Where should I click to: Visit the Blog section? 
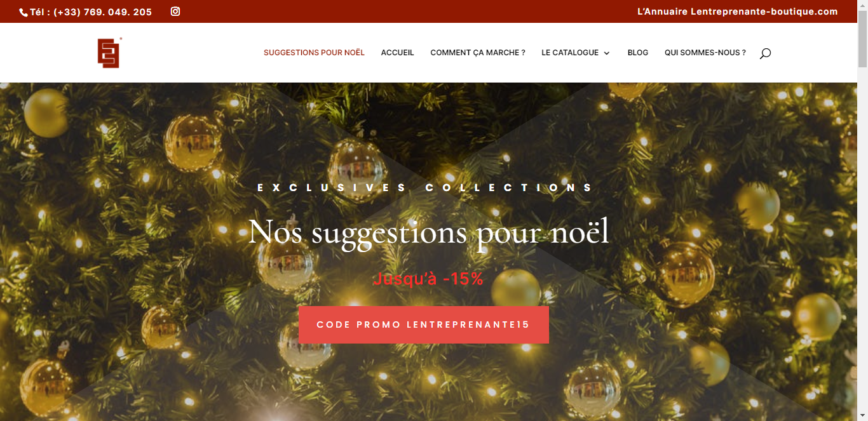click(x=638, y=53)
